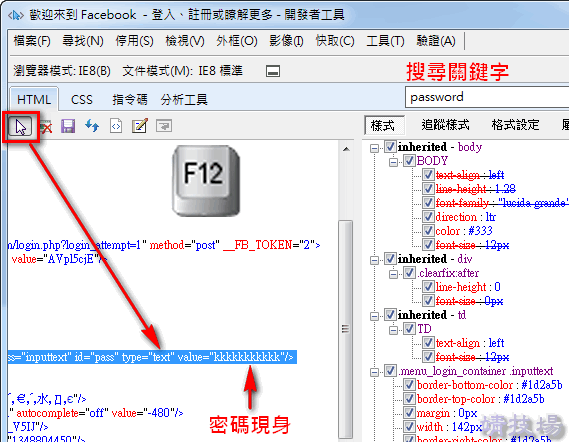Switch to the CSS tab
This screenshot has height=442, width=569.
point(82,99)
